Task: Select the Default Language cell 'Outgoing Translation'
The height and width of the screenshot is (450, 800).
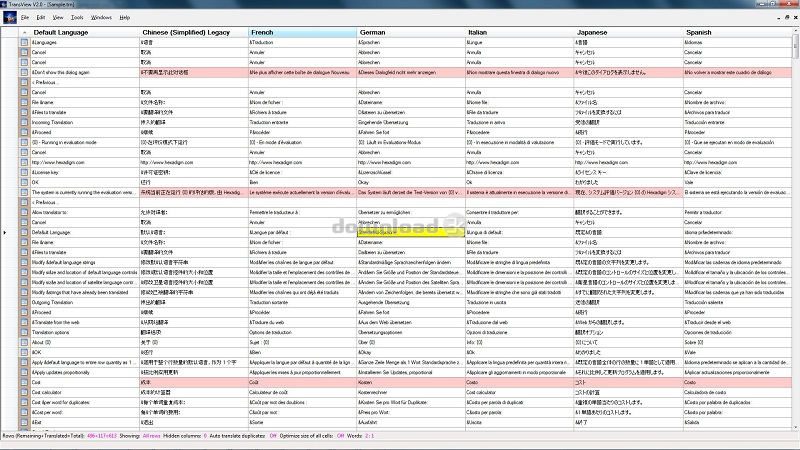Action: point(84,302)
